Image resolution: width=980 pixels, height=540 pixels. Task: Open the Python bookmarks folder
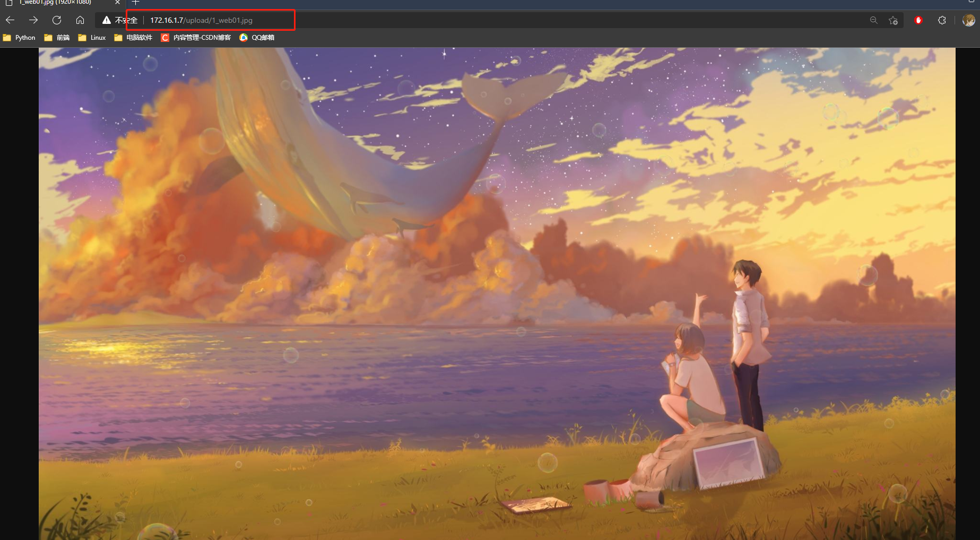pos(19,38)
